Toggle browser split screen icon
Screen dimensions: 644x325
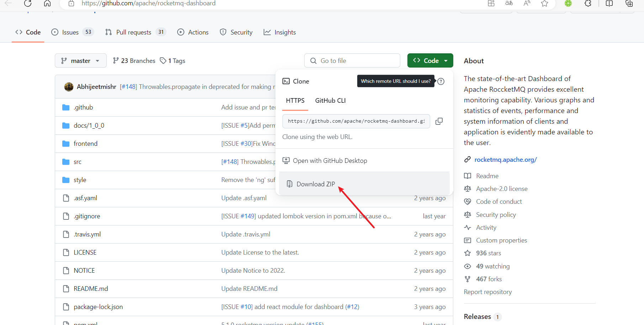click(x=609, y=3)
